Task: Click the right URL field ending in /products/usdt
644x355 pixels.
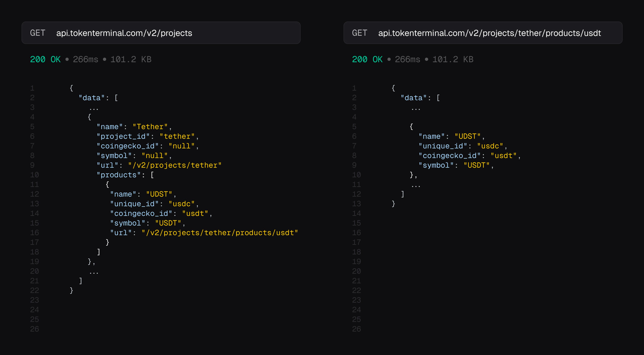Action: point(489,33)
